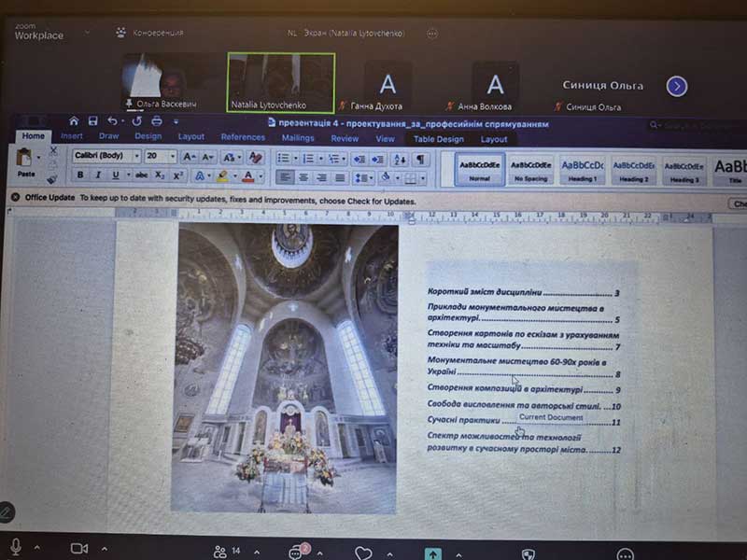Apply italic formatting in the ribbon
This screenshot has height=560, width=747.
click(x=98, y=175)
